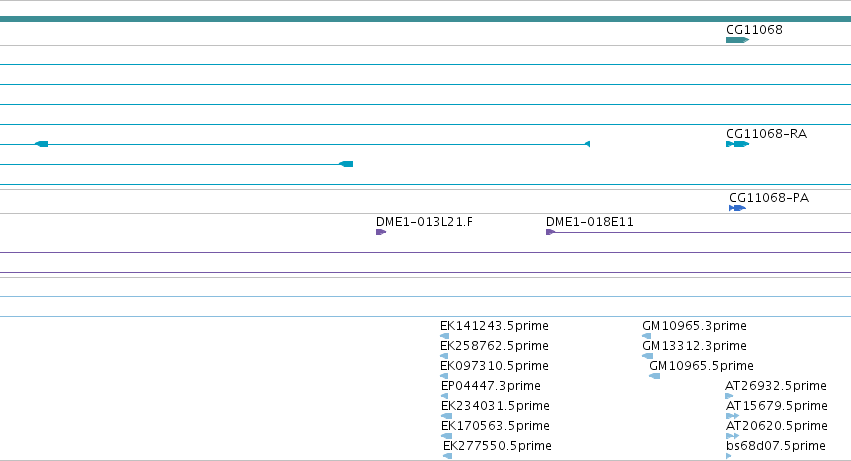This screenshot has width=851, height=461.
Task: Select the EK170563.5prime EST arrow
Action: click(446, 436)
